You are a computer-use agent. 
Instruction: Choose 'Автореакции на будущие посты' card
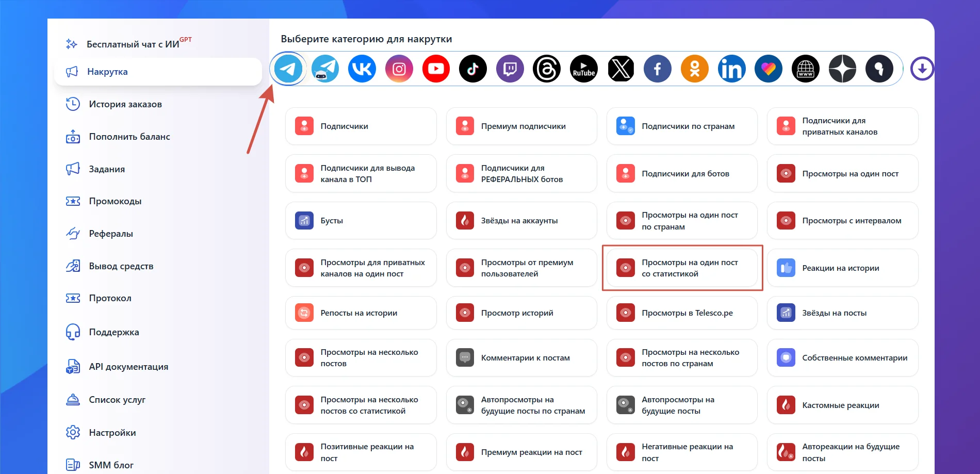point(843,452)
